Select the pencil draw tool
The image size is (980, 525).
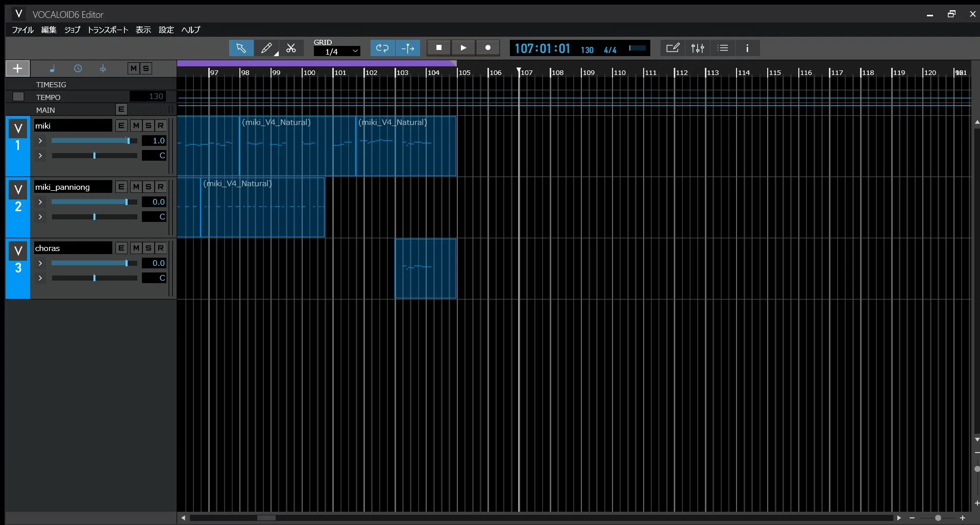point(266,48)
